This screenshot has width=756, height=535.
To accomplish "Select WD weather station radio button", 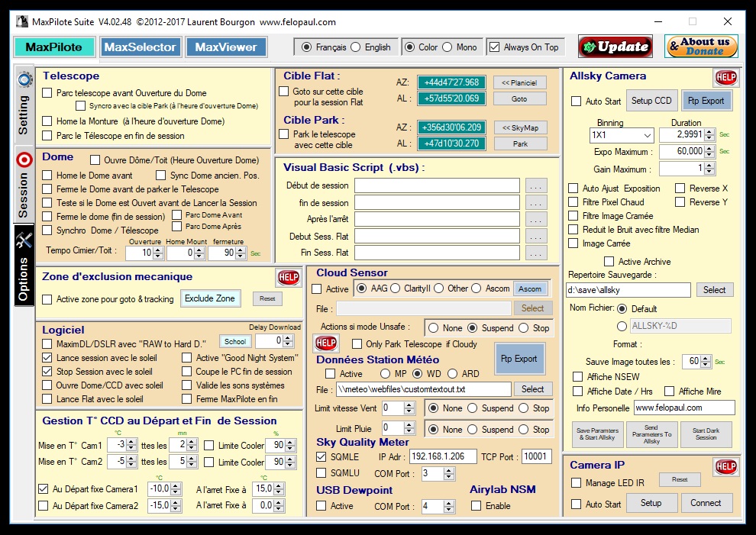I will click(417, 373).
